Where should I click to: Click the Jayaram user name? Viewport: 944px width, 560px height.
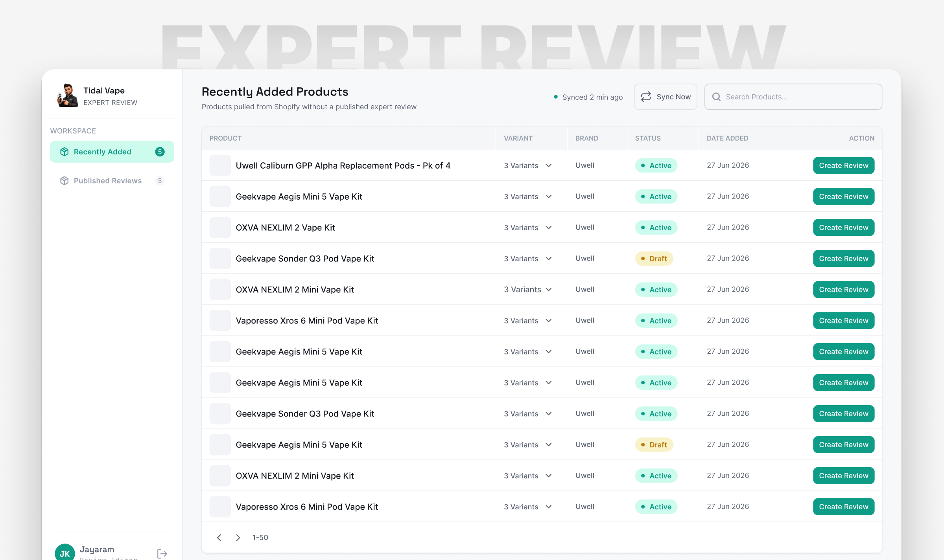pos(97,549)
